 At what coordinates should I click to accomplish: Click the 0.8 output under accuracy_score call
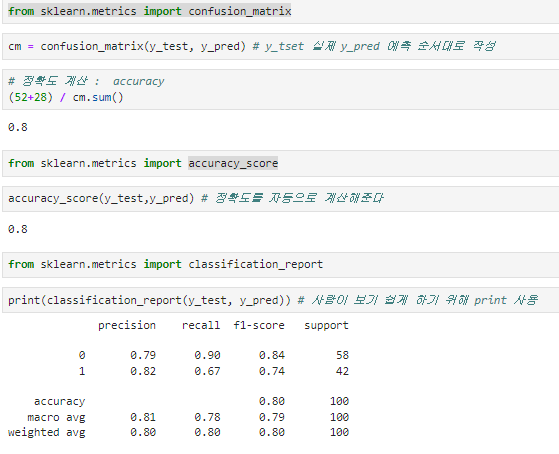point(18,229)
